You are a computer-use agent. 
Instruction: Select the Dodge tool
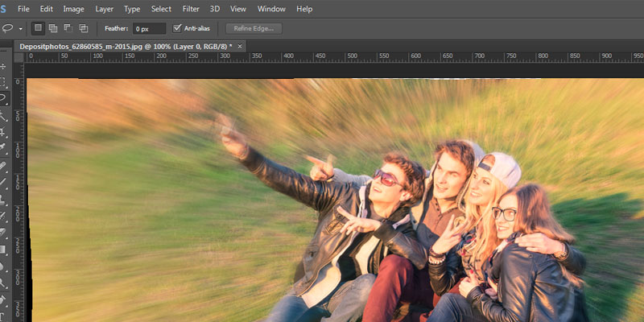tap(3, 283)
